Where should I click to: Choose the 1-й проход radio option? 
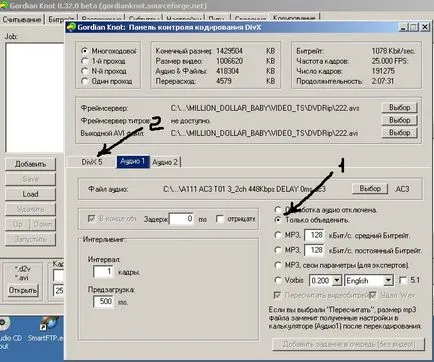pos(85,61)
